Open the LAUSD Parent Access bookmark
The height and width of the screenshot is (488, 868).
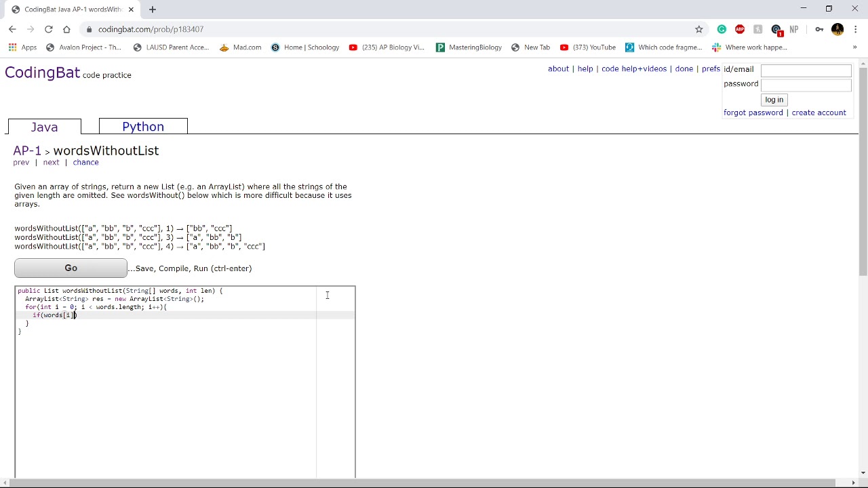(172, 47)
